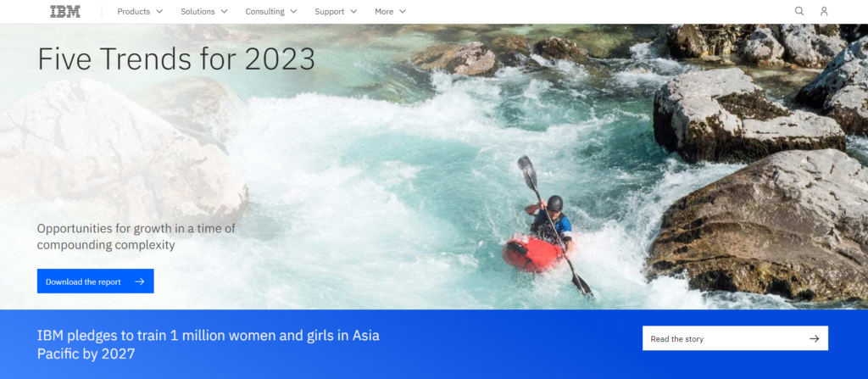Open the More menu
This screenshot has height=379, width=868.
pos(390,12)
